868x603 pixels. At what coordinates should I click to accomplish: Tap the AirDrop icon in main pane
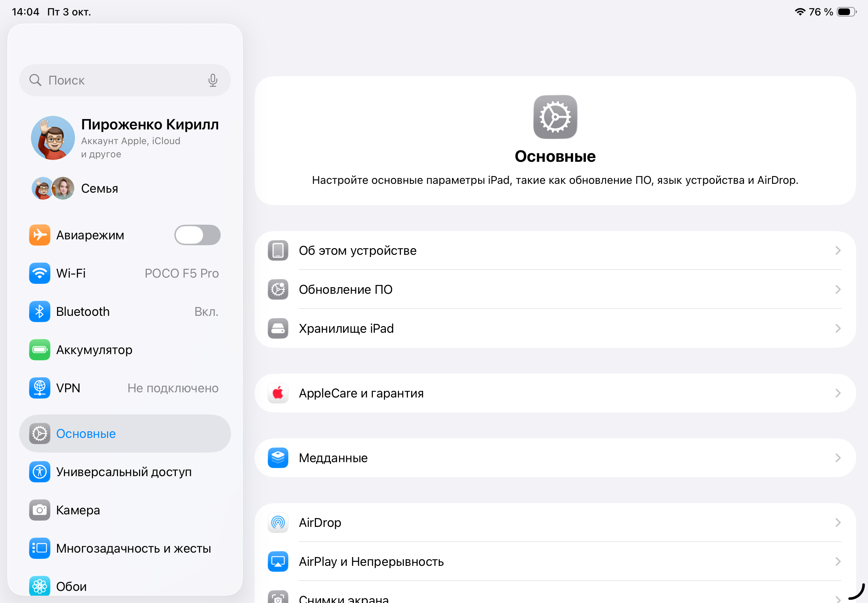coord(278,522)
